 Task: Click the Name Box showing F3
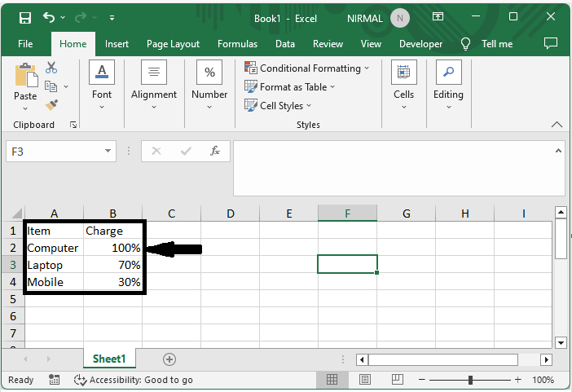[x=55, y=152]
